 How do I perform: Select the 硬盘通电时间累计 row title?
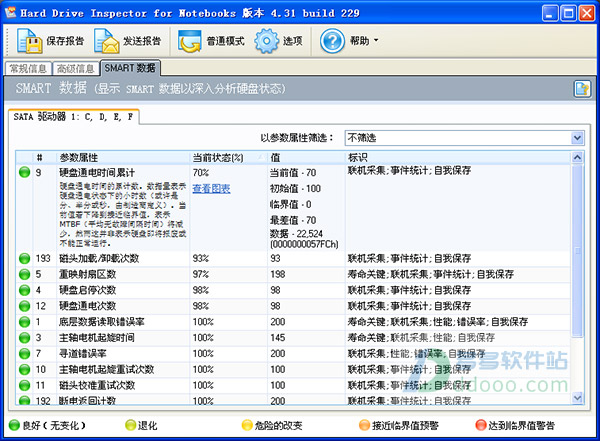97,173
